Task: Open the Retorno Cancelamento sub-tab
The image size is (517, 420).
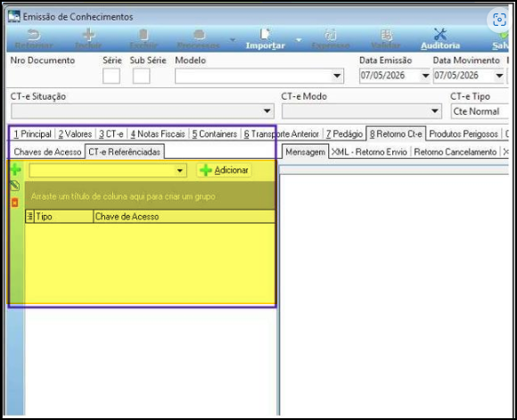Action: (x=455, y=152)
